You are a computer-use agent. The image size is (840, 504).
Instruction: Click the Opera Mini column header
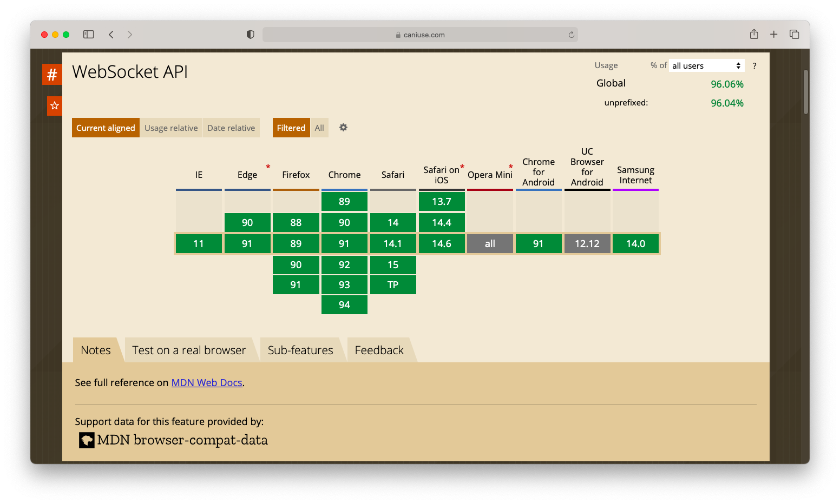coord(490,175)
